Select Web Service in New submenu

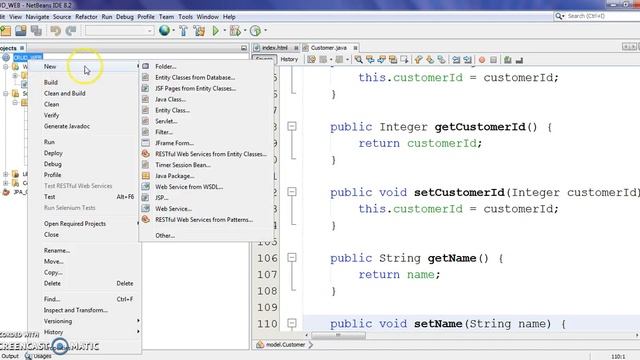click(x=173, y=209)
